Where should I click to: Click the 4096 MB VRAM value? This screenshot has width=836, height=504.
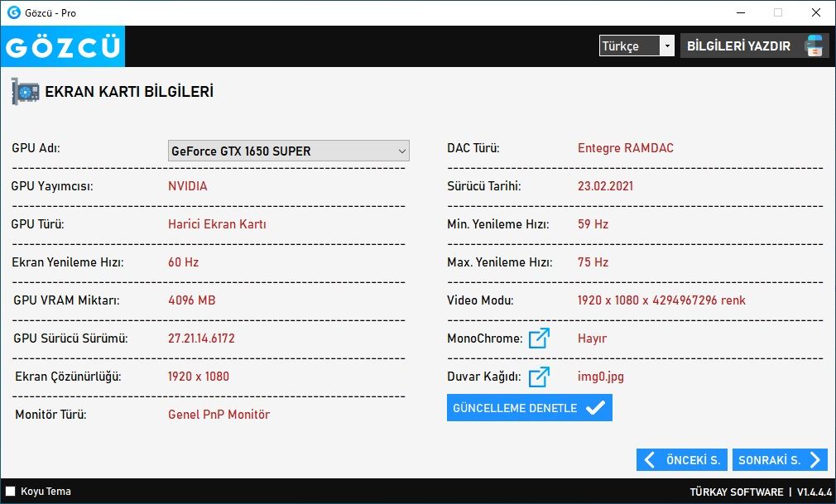pyautogui.click(x=192, y=300)
